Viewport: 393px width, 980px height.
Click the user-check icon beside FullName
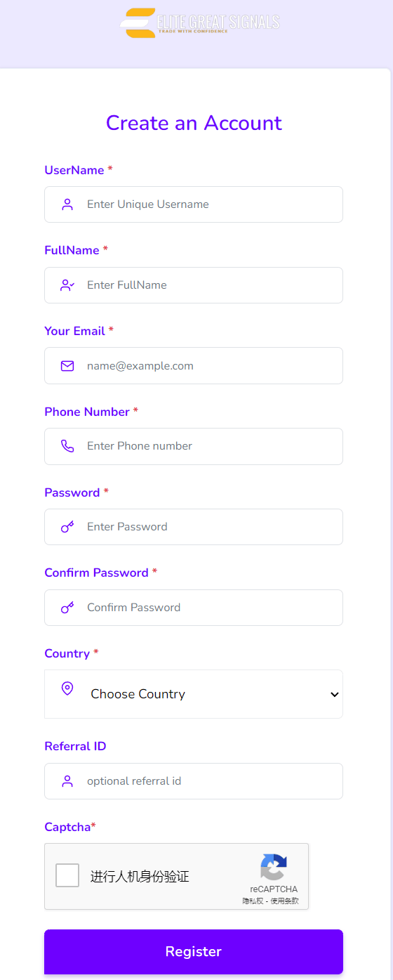tap(67, 285)
